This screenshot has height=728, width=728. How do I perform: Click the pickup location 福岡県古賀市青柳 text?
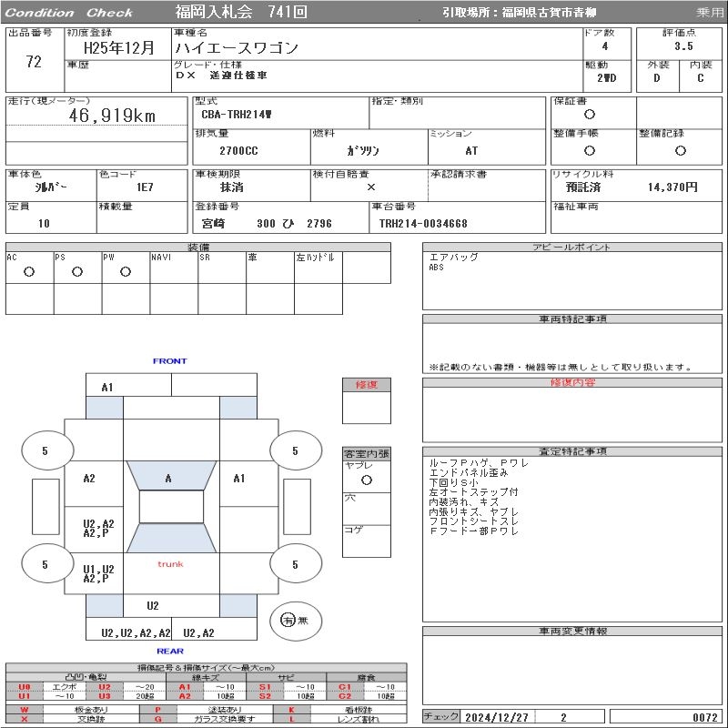[549, 13]
